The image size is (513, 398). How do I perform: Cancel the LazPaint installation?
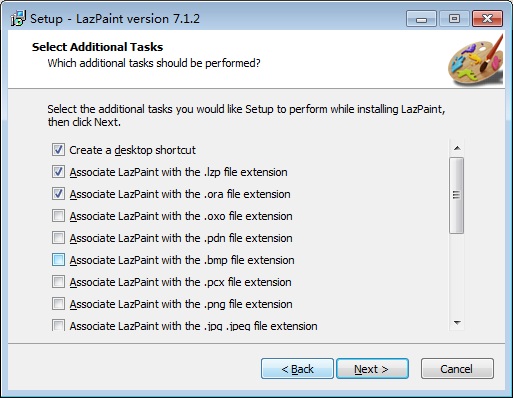[457, 369]
